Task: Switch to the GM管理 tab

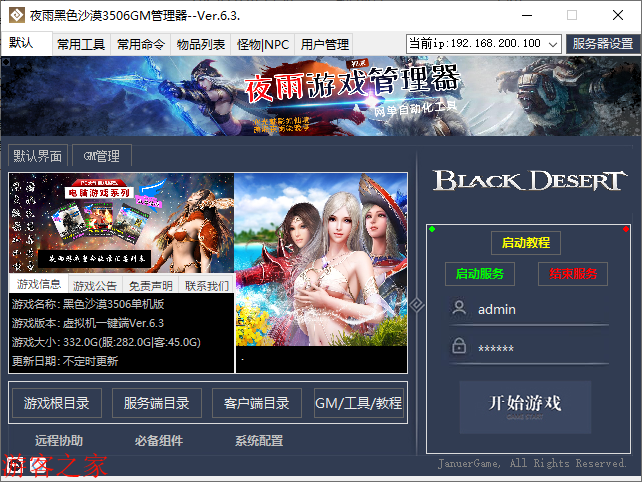Action: point(101,156)
